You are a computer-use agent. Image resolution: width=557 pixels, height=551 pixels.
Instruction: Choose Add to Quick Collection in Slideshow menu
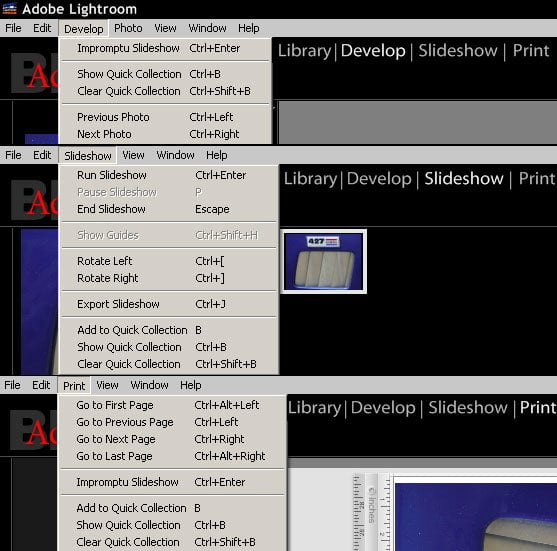point(169,330)
